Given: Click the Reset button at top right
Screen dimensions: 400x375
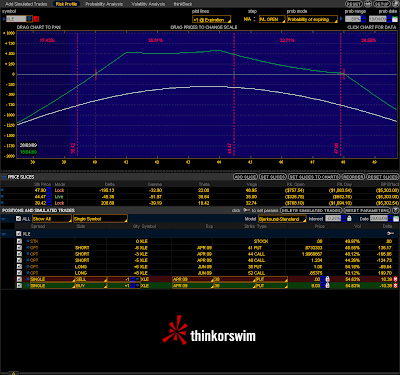Looking at the screenshot, I should 353,4.
